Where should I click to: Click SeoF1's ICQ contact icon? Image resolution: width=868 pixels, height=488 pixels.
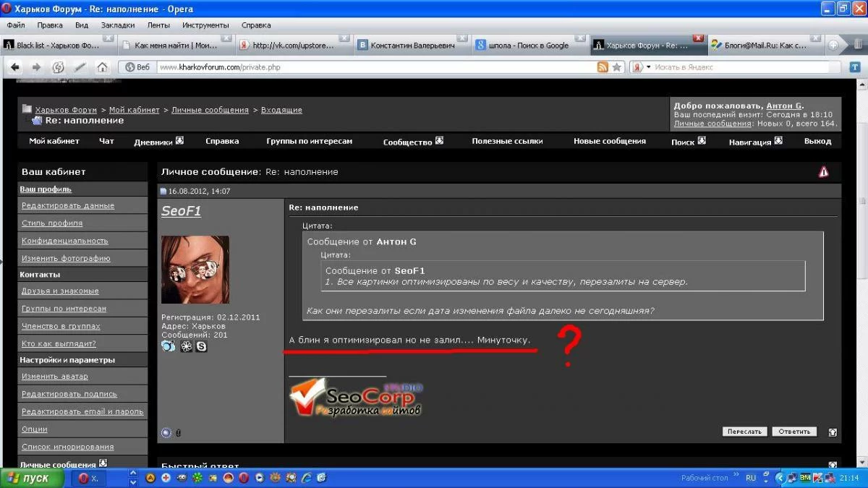point(168,346)
